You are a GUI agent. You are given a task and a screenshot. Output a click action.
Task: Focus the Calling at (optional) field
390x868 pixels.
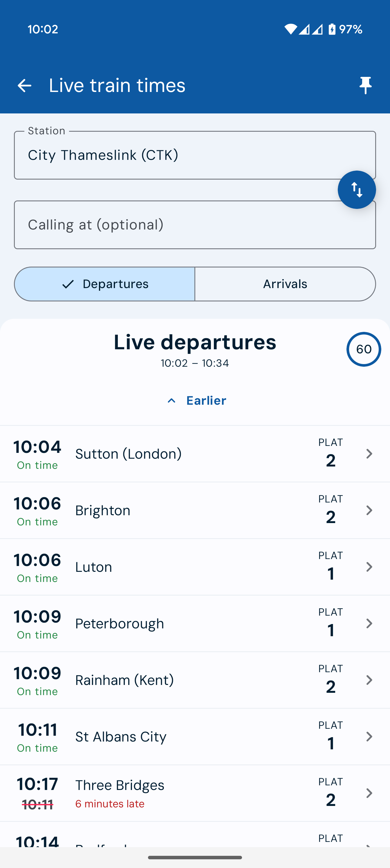coord(195,225)
